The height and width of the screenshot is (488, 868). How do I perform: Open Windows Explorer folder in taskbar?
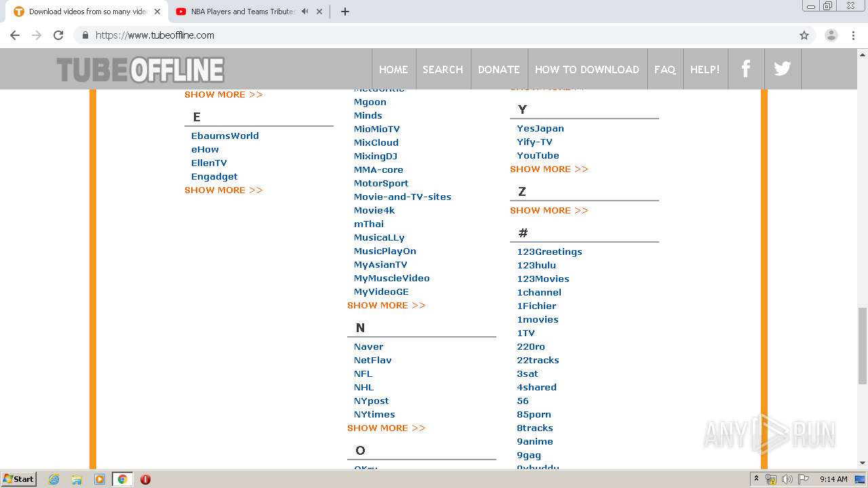pos(77,479)
